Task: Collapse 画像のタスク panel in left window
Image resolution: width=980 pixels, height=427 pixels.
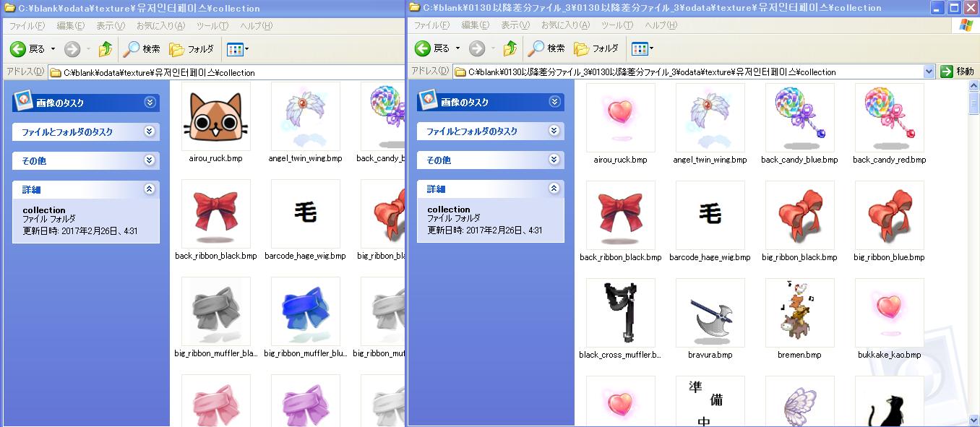Action: coord(150,103)
